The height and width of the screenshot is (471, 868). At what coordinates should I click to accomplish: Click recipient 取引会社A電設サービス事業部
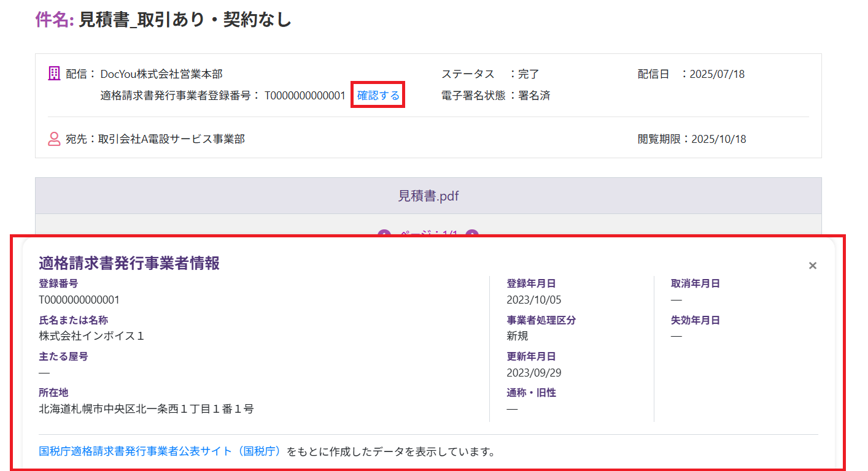tap(171, 139)
